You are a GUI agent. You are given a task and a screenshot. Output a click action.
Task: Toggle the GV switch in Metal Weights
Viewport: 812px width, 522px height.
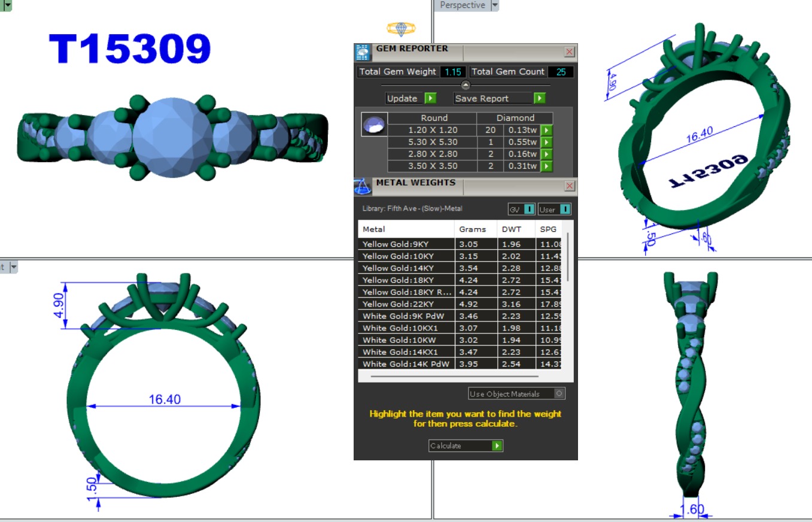tap(529, 209)
